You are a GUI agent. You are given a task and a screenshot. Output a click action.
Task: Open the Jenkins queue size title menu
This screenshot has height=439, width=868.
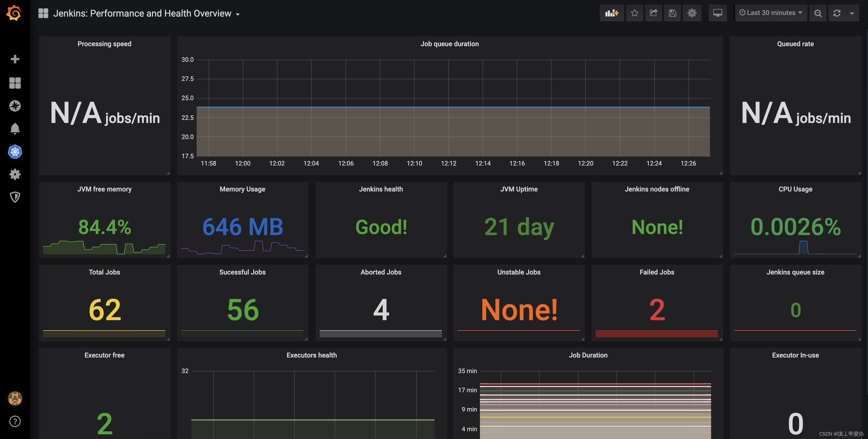tap(795, 272)
